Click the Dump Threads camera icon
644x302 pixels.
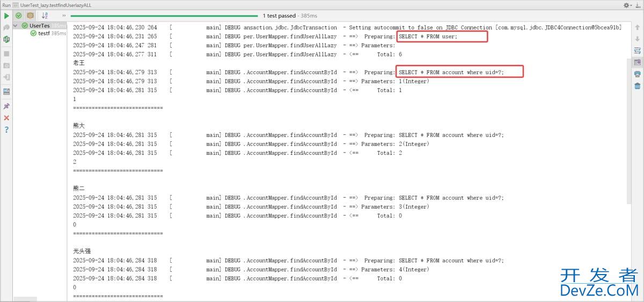(x=6, y=66)
